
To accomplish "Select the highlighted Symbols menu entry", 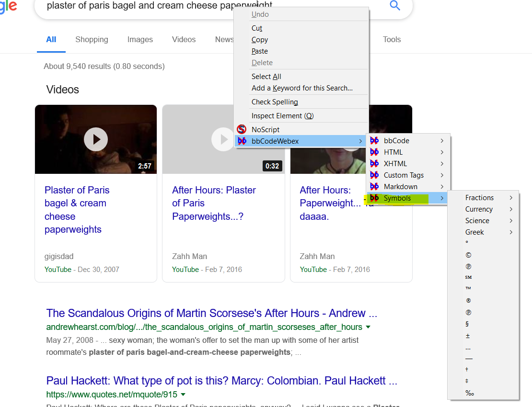I will pyautogui.click(x=407, y=198).
